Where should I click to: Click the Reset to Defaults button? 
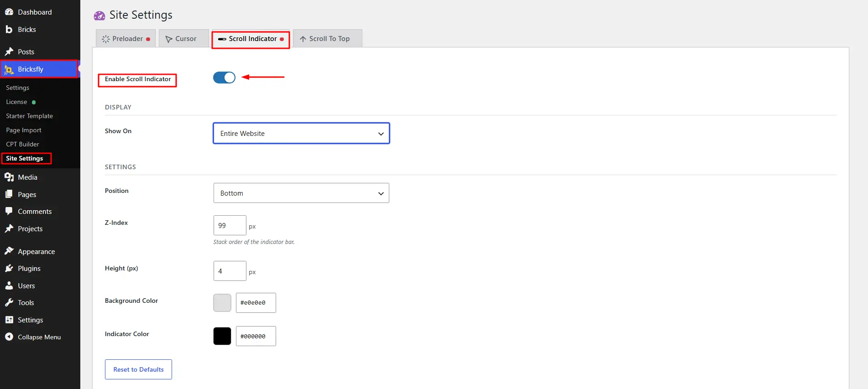pyautogui.click(x=138, y=369)
